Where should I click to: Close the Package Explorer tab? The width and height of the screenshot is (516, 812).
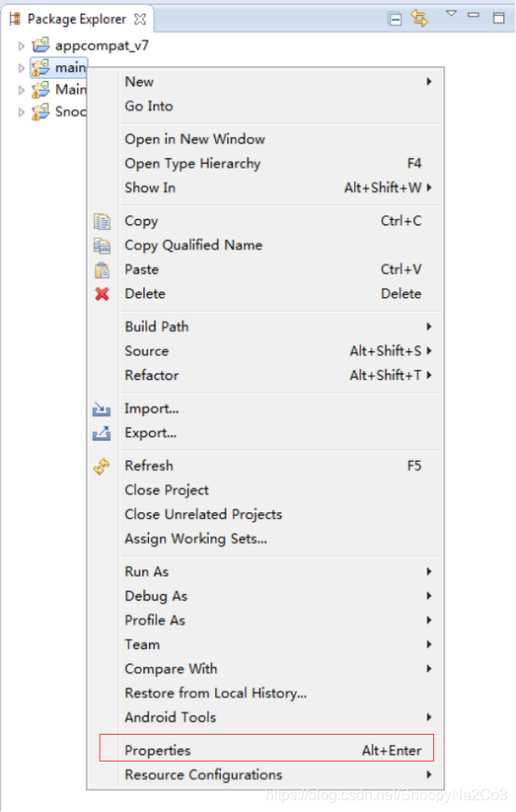[140, 20]
